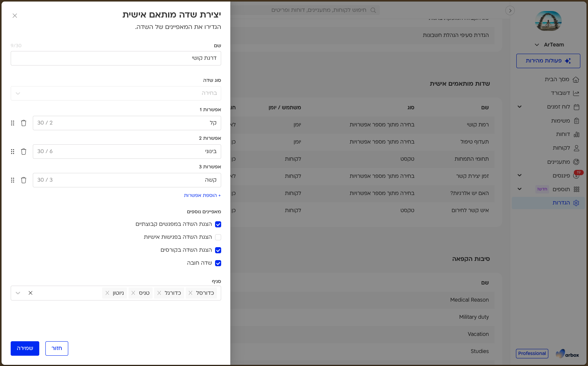588x366 pixels.
Task: Clear all selected branches in סניף field
Action: click(x=31, y=293)
